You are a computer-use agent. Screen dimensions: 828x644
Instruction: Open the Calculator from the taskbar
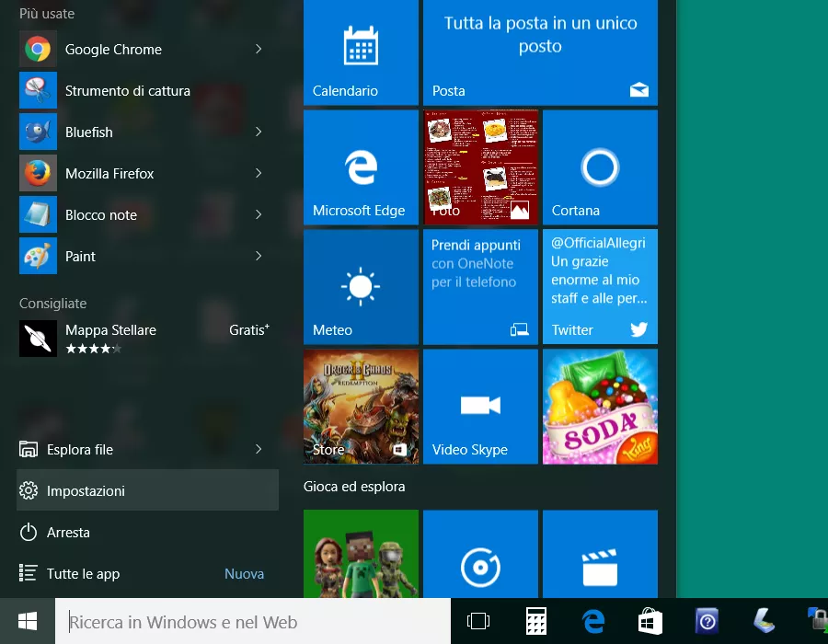click(536, 621)
